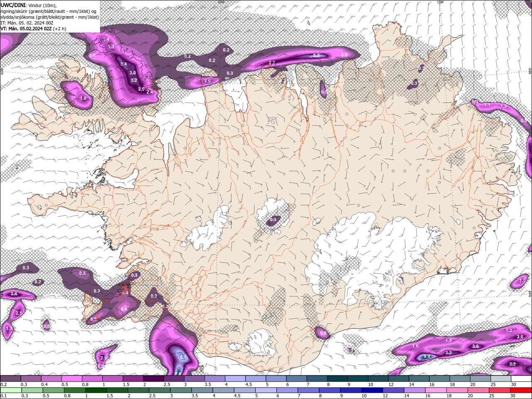Click the 3.2 value in Westfjords snow band
The image size is (532, 399).
tap(134, 80)
